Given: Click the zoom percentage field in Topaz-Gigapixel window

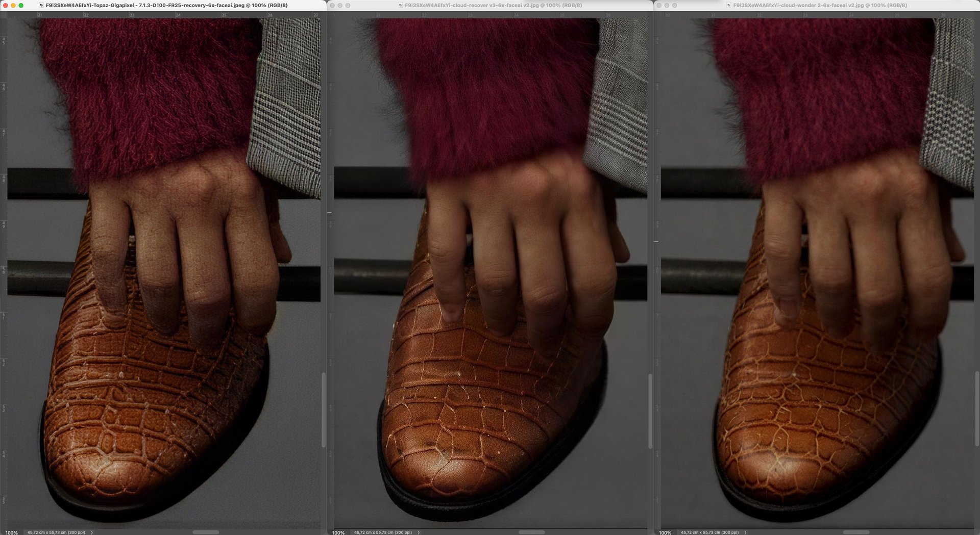Looking at the screenshot, I should pos(11,532).
